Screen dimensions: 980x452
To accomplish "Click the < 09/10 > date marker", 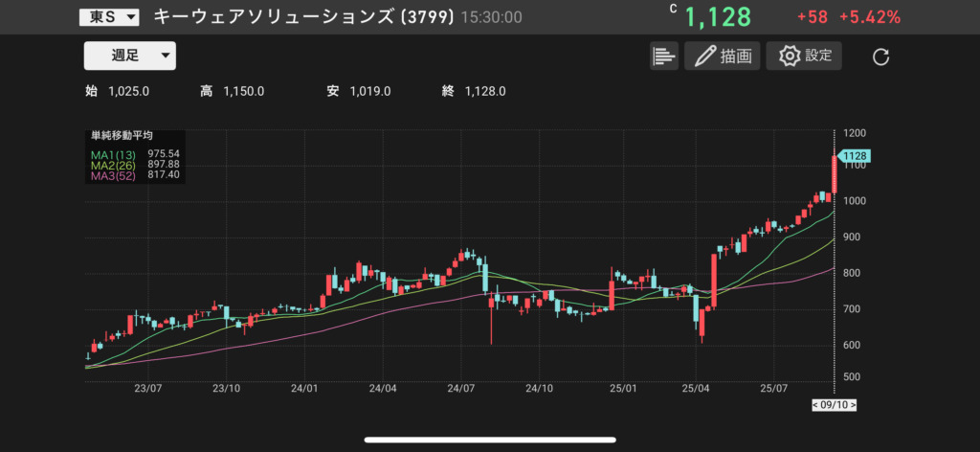I will pyautogui.click(x=834, y=405).
